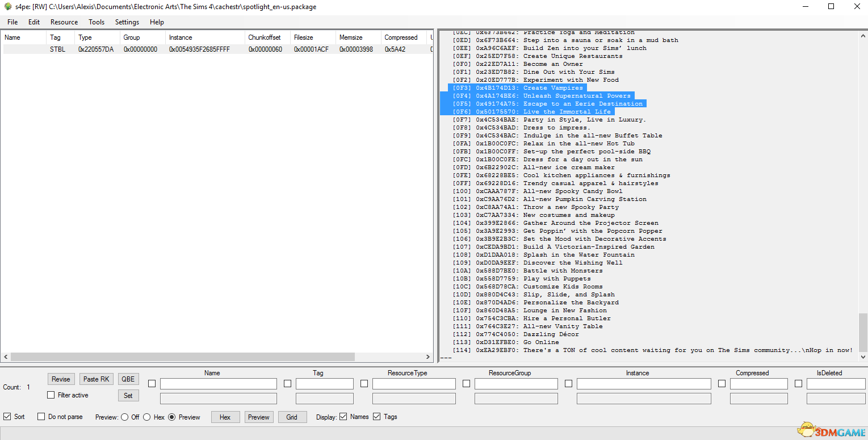Screen dimensions: 868x440
Task: Check the ResourceGroup filter checkbox
Action: click(466, 384)
